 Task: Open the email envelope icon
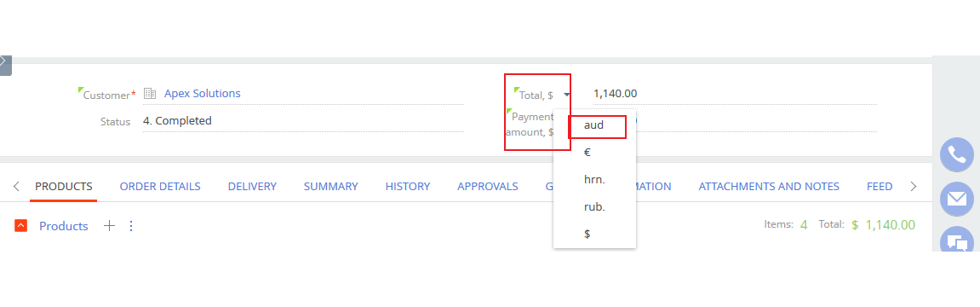pyautogui.click(x=957, y=200)
